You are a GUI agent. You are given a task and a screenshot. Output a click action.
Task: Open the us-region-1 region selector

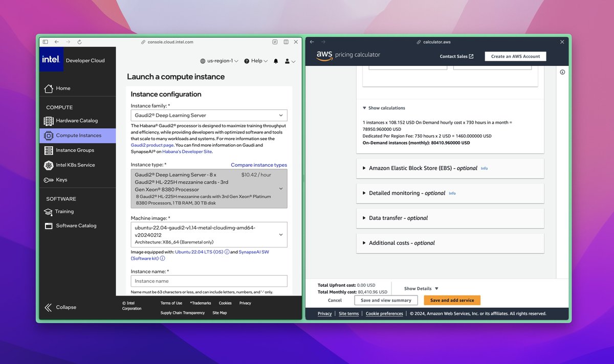[x=219, y=61]
